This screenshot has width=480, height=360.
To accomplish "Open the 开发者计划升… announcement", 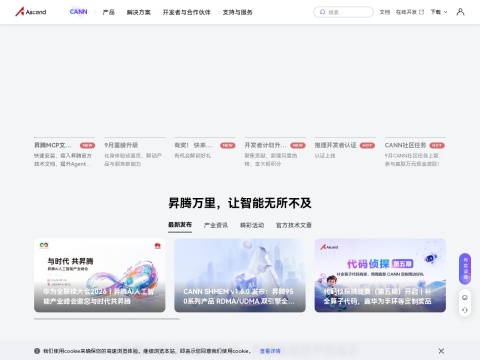I will (275, 153).
